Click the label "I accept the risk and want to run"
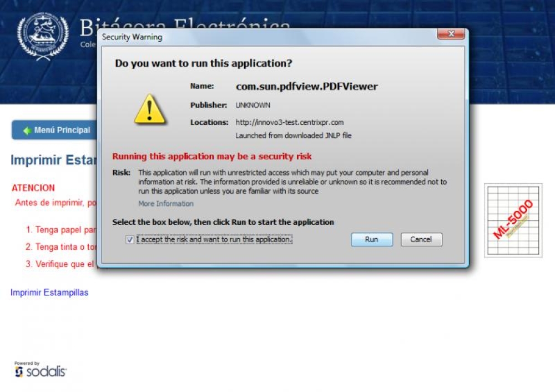 (214, 239)
